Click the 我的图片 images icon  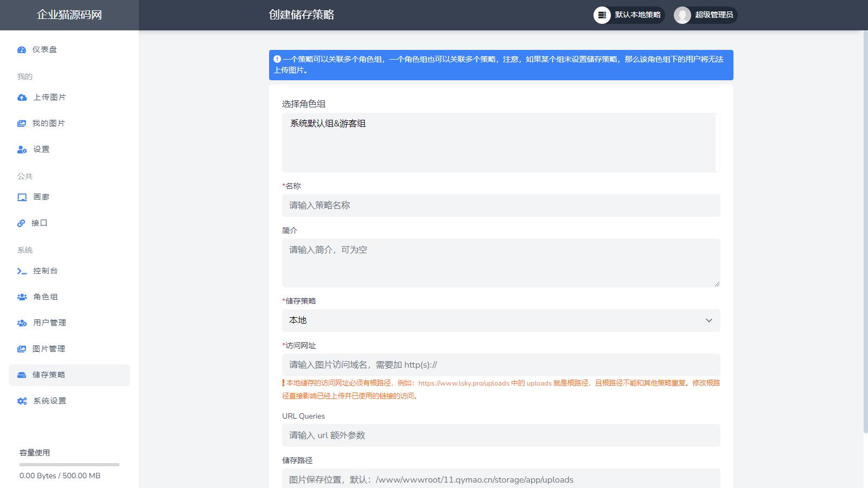22,124
